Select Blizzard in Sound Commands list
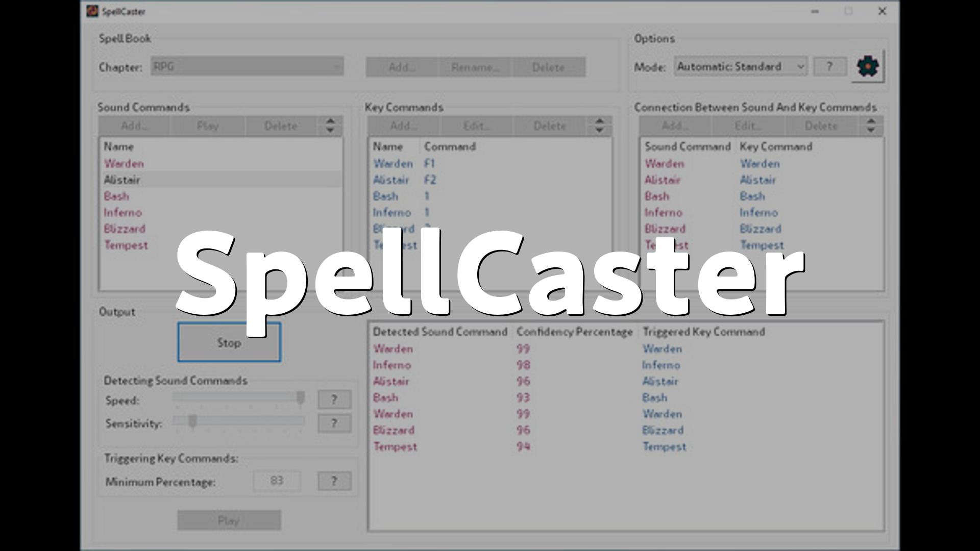This screenshot has height=551, width=980. (220, 229)
